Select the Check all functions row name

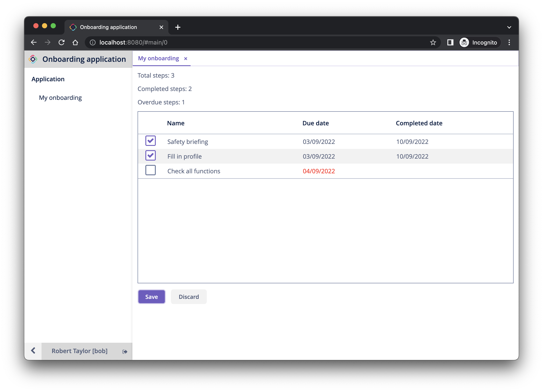coord(193,171)
